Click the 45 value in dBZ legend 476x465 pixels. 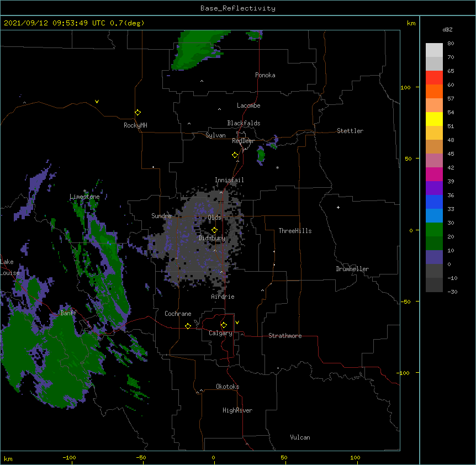tap(451, 154)
